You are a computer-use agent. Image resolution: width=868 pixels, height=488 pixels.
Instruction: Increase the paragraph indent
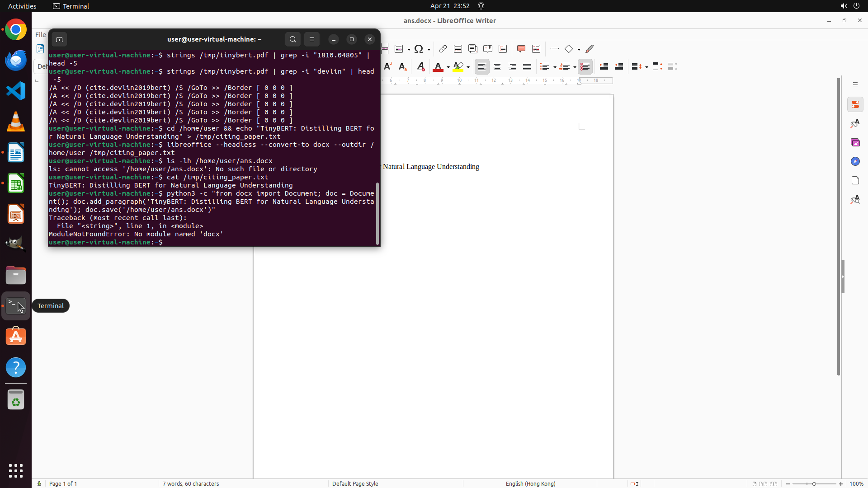(x=604, y=67)
